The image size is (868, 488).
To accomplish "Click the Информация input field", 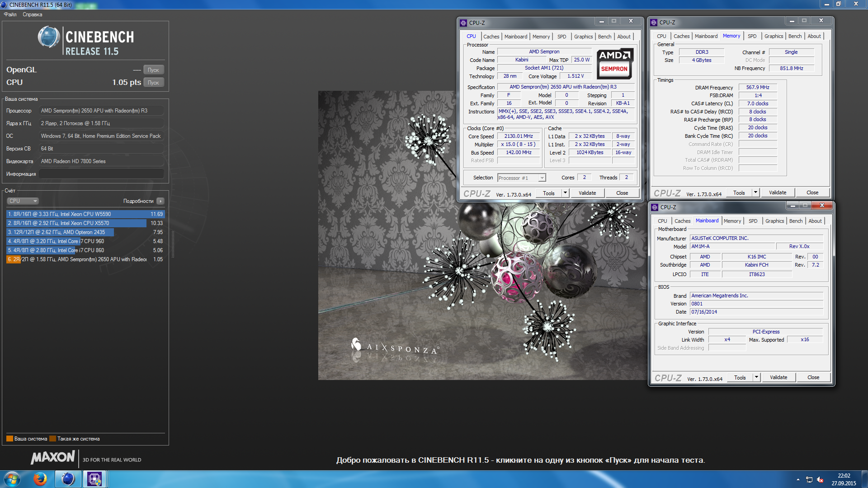I will (x=102, y=174).
